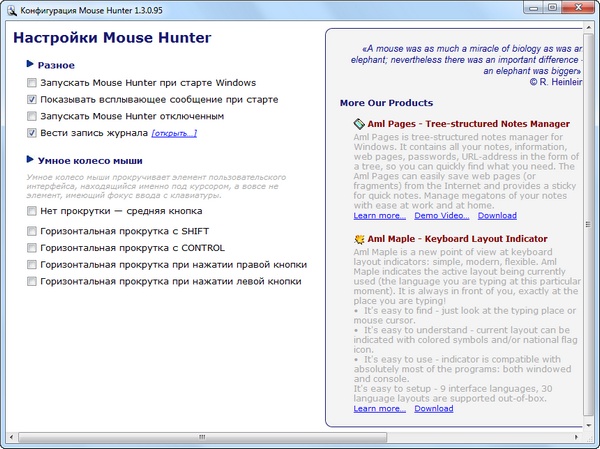Viewport: 600px width, 449px height.
Task: Enable 'Запускать Mouse Hunter при старте Windows' checkbox
Action: click(32, 83)
